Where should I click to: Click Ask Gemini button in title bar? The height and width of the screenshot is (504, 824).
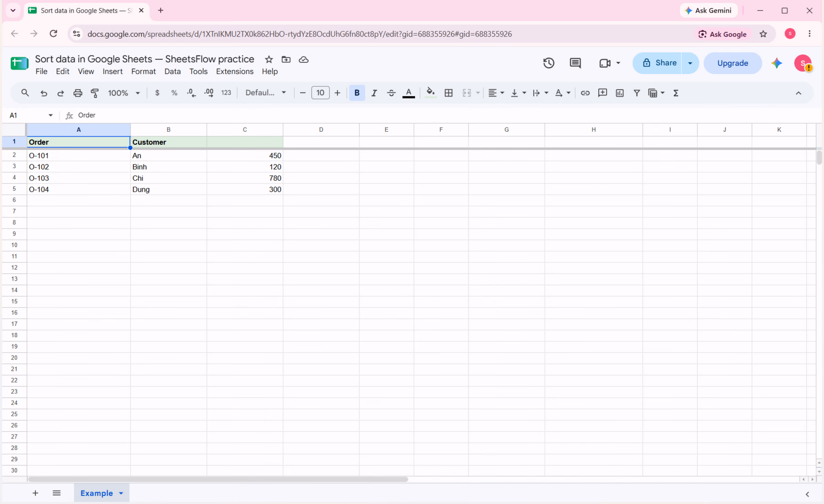point(709,11)
